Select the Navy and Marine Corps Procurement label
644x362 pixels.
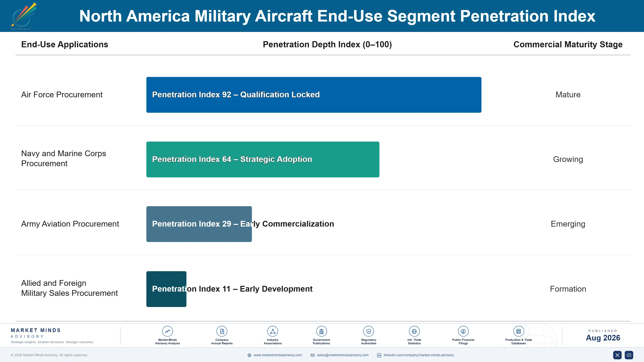(64, 158)
